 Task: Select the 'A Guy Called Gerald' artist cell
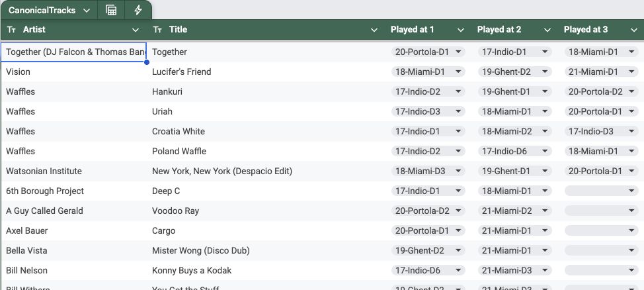(x=73, y=211)
